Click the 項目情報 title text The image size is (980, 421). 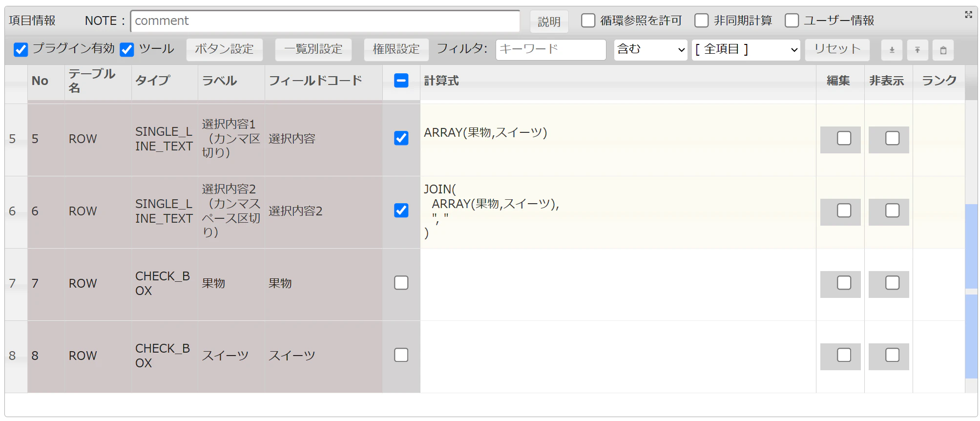click(32, 21)
